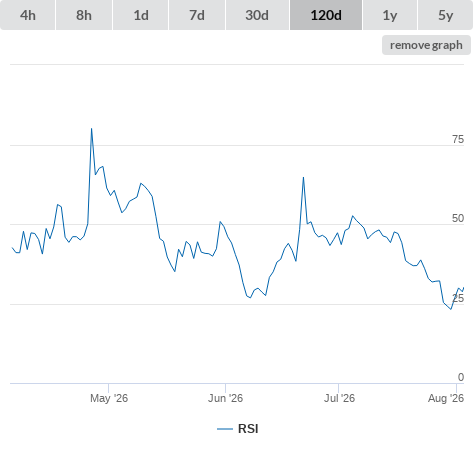
Task: Click the Jun '26 axis label
Action: click(x=226, y=398)
